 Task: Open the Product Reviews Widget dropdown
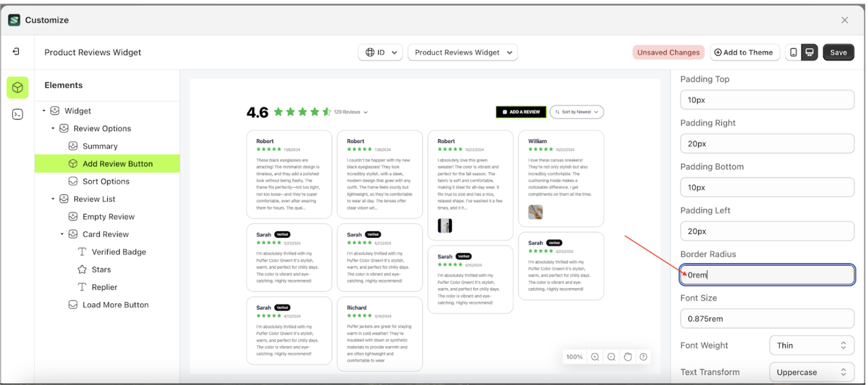463,52
